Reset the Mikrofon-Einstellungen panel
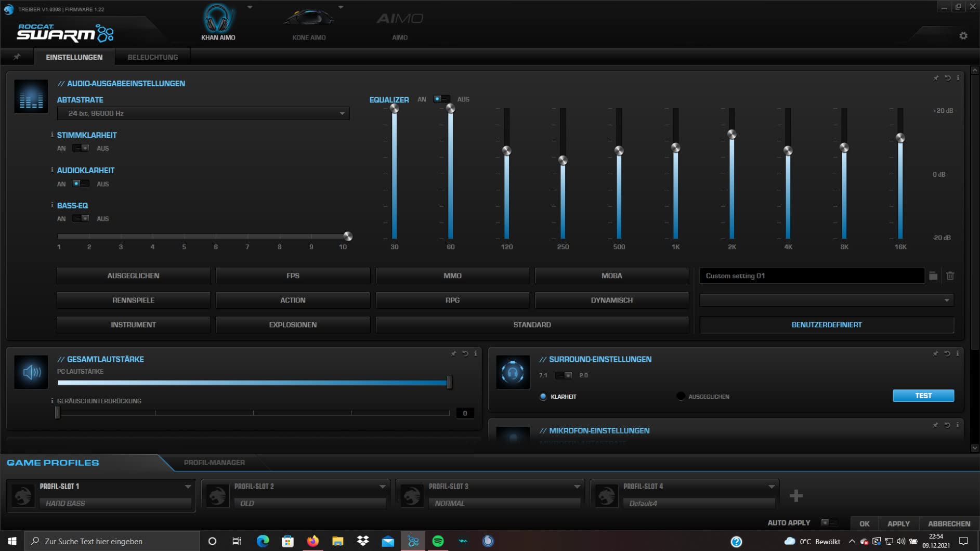This screenshot has width=980, height=551. pyautogui.click(x=947, y=425)
